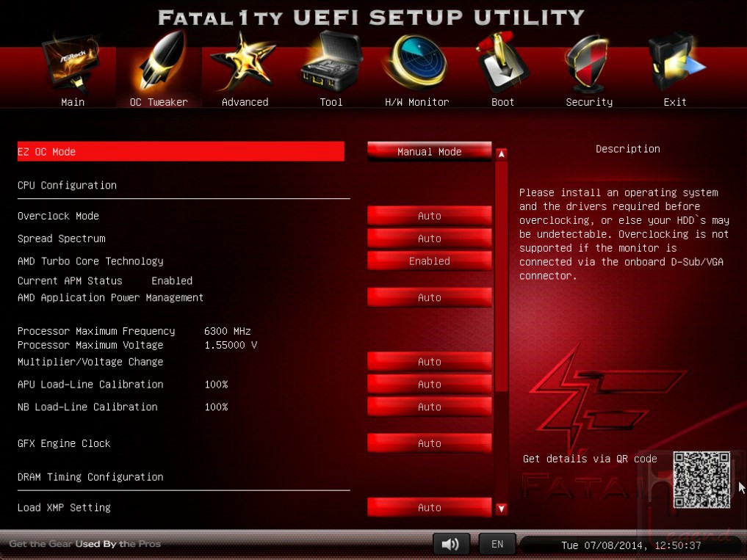Select the Spread Spectrum label
The height and width of the screenshot is (560, 747).
click(62, 239)
